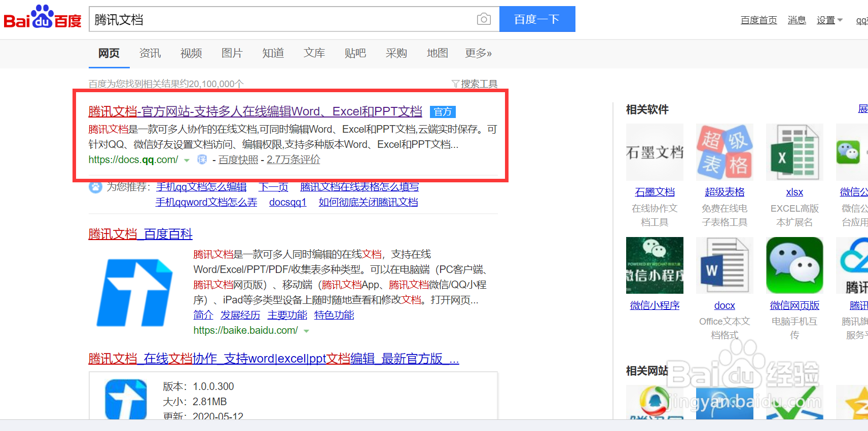Open the 发展经历 section link

coord(240,315)
